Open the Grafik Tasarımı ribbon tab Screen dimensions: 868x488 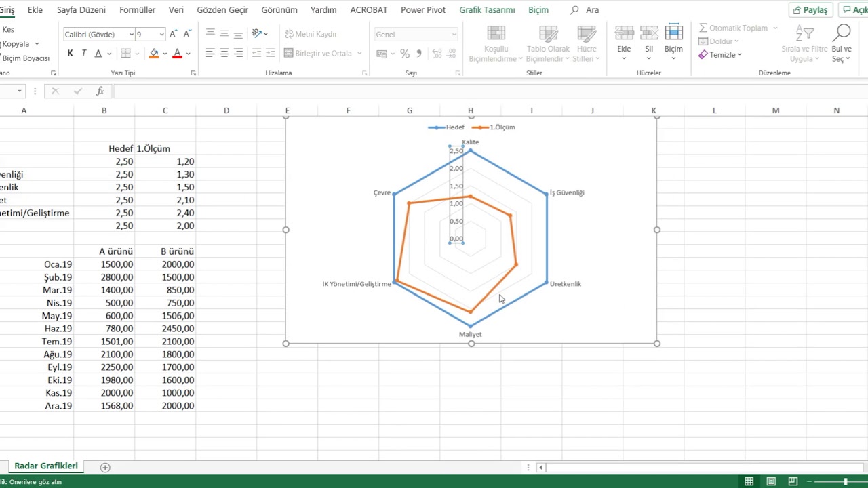(487, 10)
